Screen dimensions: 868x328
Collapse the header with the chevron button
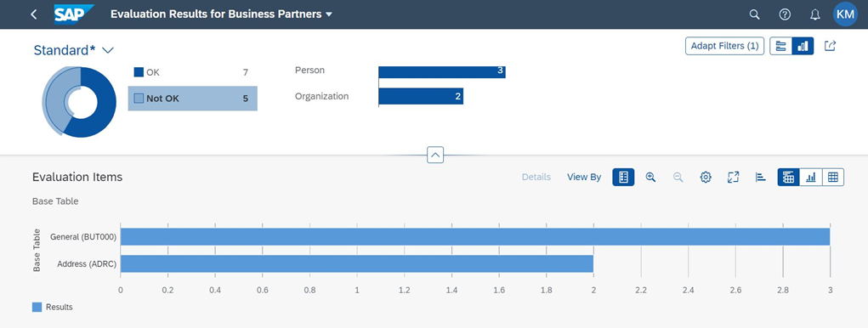click(x=435, y=156)
